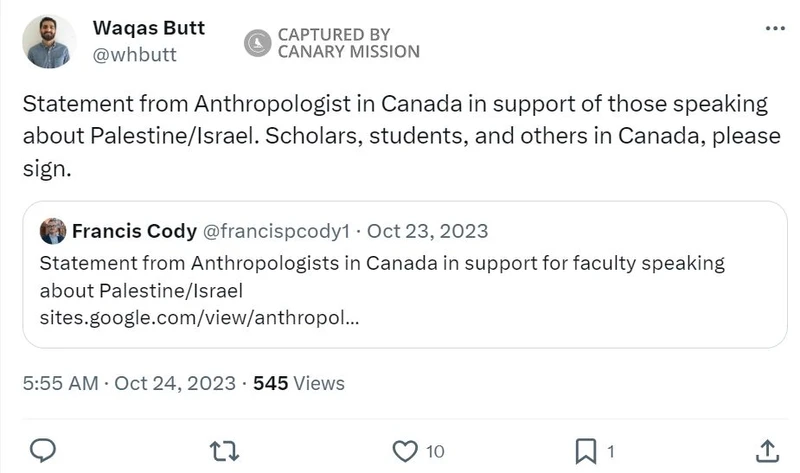Open the reply comment icon
Screen dimensions: 800x473
tap(42, 451)
